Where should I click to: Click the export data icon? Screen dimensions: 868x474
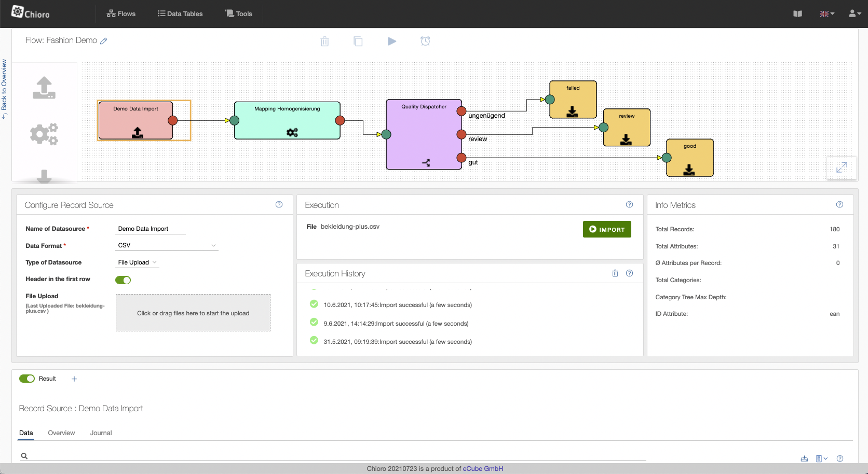(804, 458)
